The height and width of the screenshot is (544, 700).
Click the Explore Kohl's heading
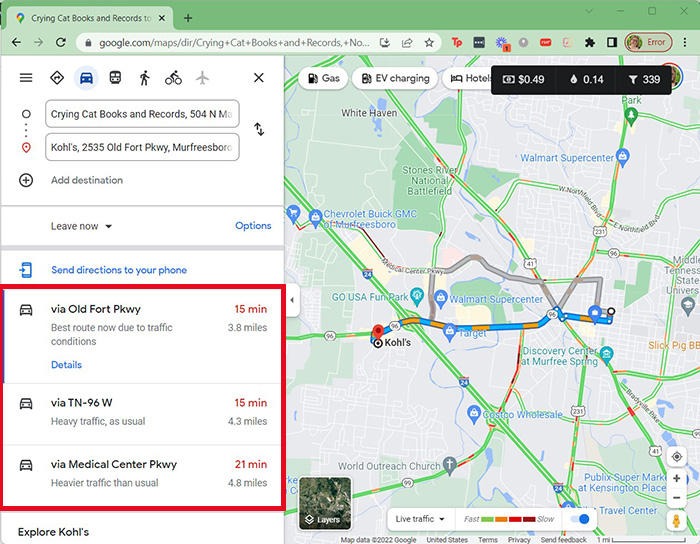pyautogui.click(x=53, y=532)
